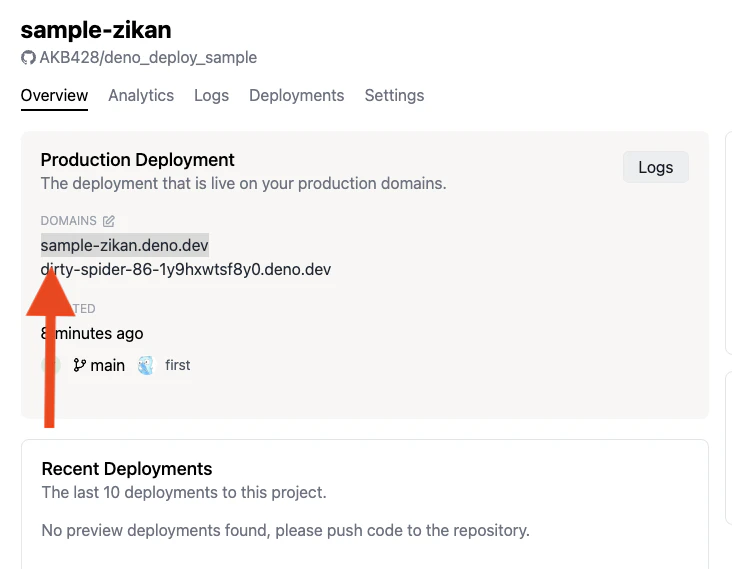Click the GitHub logo beside the repository name

click(x=28, y=58)
